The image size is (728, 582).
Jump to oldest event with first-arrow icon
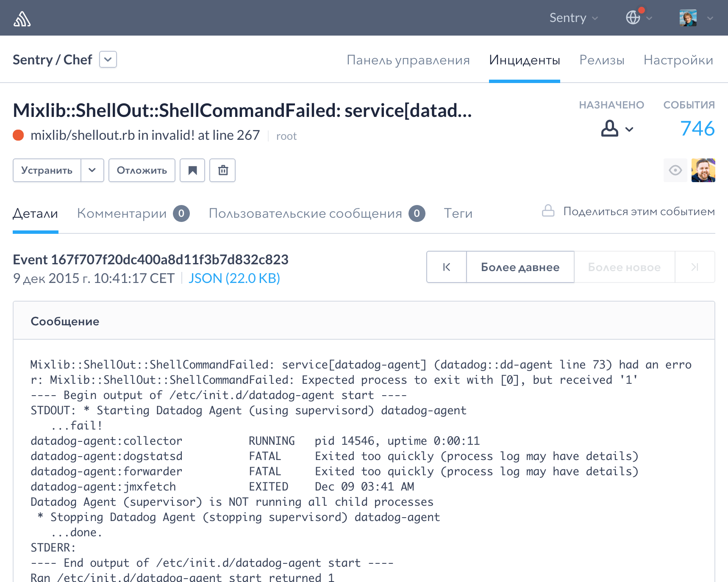[447, 267]
